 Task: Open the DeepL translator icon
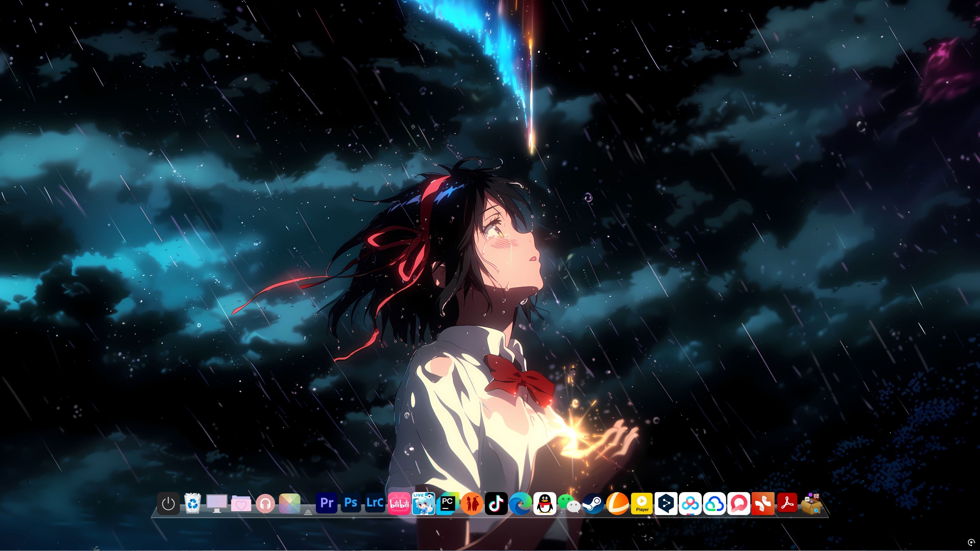pyautogui.click(x=666, y=504)
